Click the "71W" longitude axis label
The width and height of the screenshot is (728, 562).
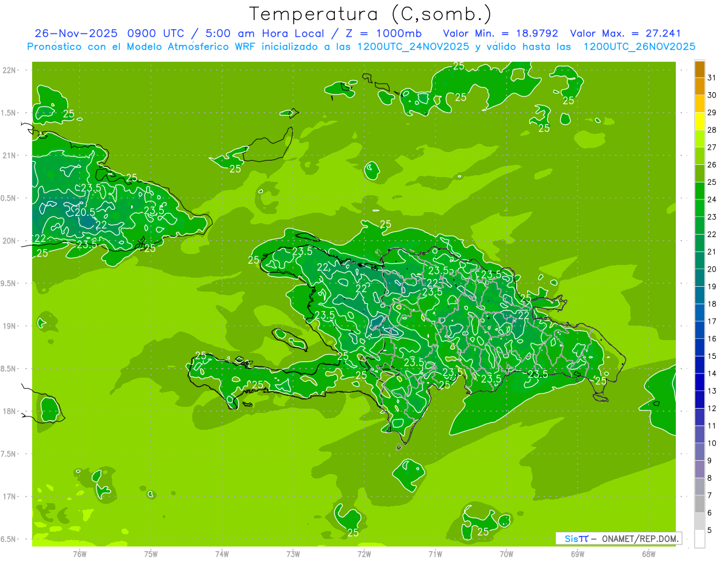pos(435,554)
